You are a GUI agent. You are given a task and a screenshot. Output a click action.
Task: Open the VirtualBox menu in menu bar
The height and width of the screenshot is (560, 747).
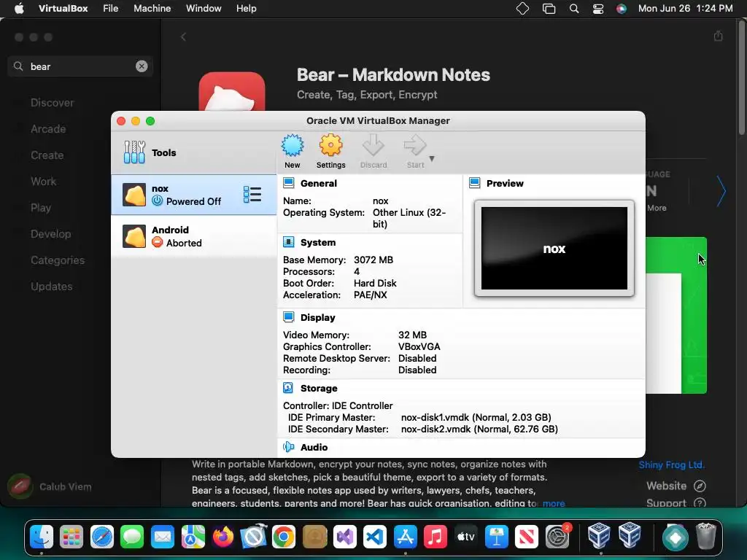pyautogui.click(x=63, y=9)
